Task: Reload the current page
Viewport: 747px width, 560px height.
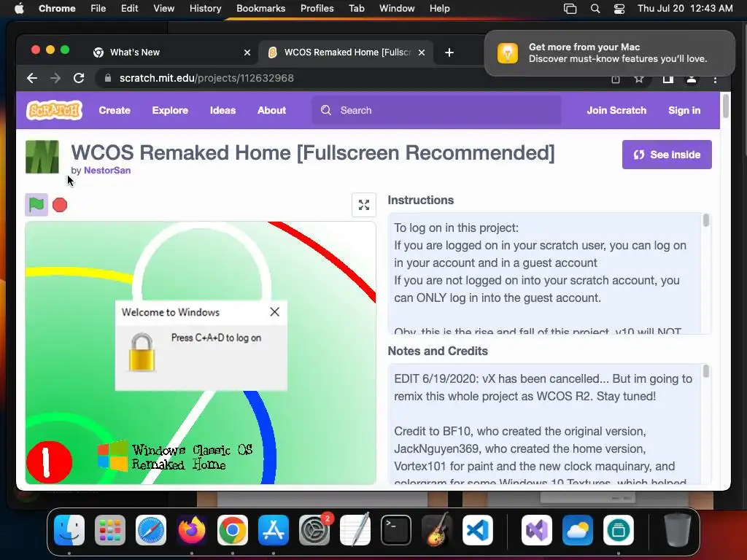Action: point(79,78)
